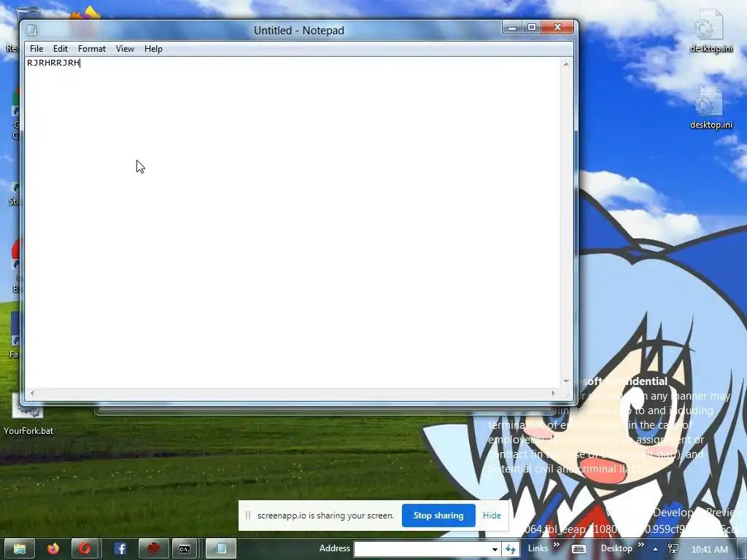Click the Notepad title bar icon
Screen dimensions: 747x560
(x=31, y=30)
